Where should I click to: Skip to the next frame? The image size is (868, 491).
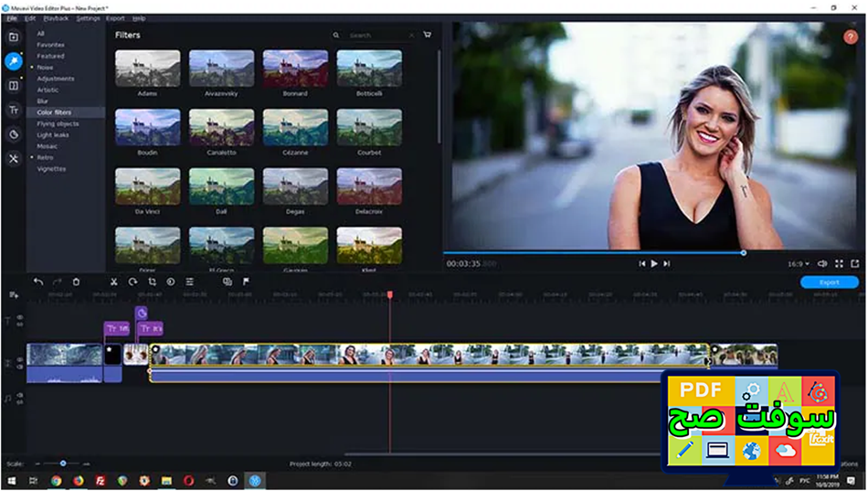(x=667, y=264)
